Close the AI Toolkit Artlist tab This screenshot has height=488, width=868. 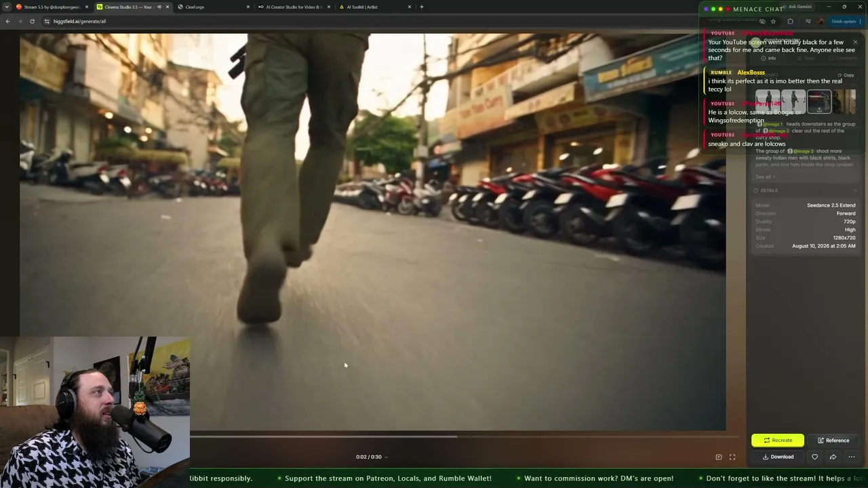tap(410, 7)
